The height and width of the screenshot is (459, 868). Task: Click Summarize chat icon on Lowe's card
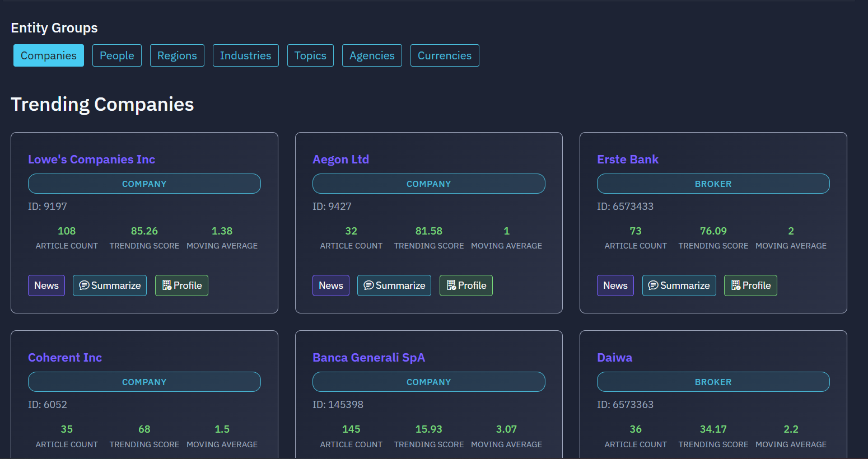[x=84, y=285]
